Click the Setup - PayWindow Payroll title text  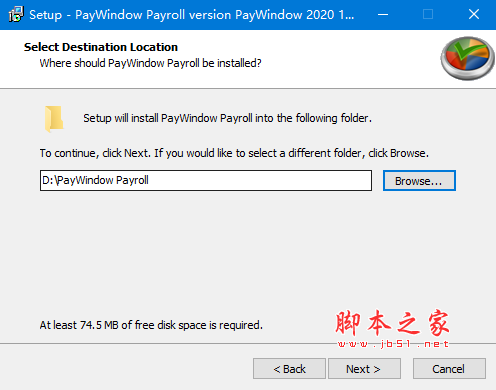click(192, 15)
